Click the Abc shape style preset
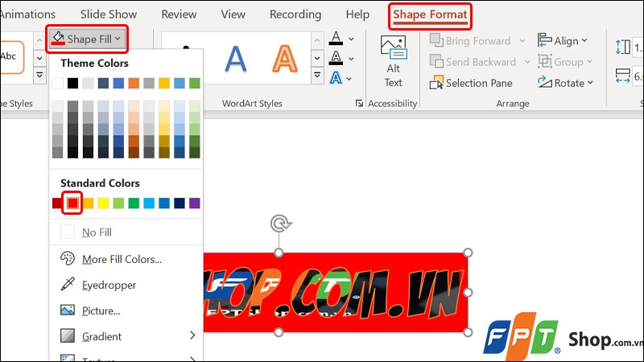Viewport: 644px width, 362px height. 11,56
